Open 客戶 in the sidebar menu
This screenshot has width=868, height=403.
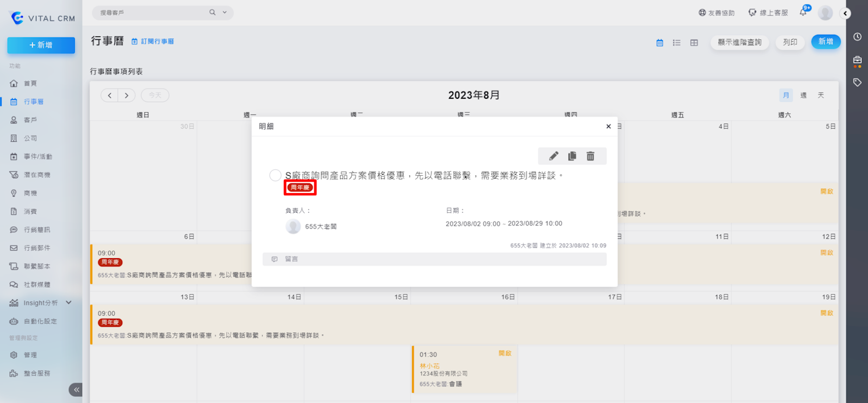[30, 120]
